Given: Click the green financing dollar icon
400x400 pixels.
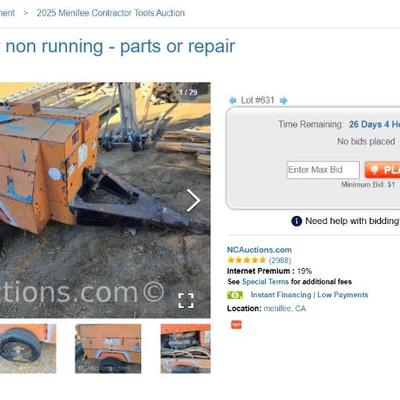Looking at the screenshot, I should (235, 295).
